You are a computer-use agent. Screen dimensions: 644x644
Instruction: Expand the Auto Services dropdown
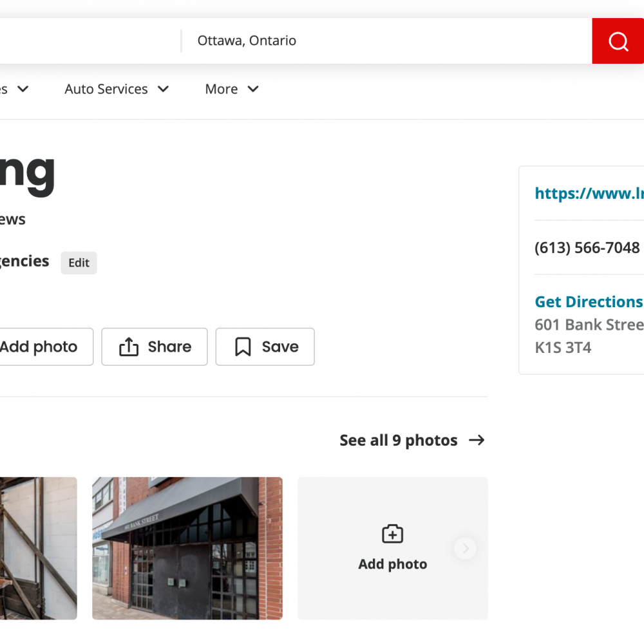point(117,90)
